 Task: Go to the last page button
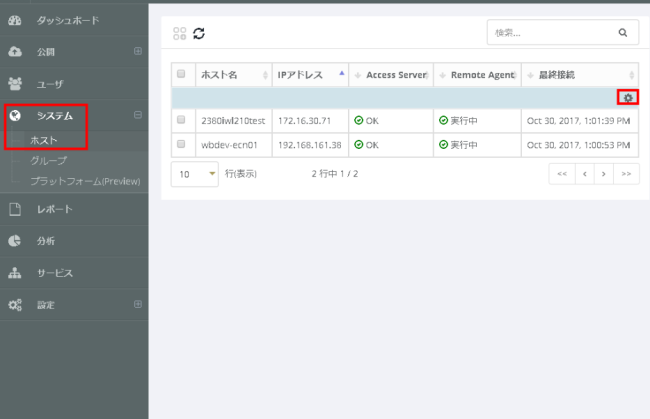click(627, 173)
